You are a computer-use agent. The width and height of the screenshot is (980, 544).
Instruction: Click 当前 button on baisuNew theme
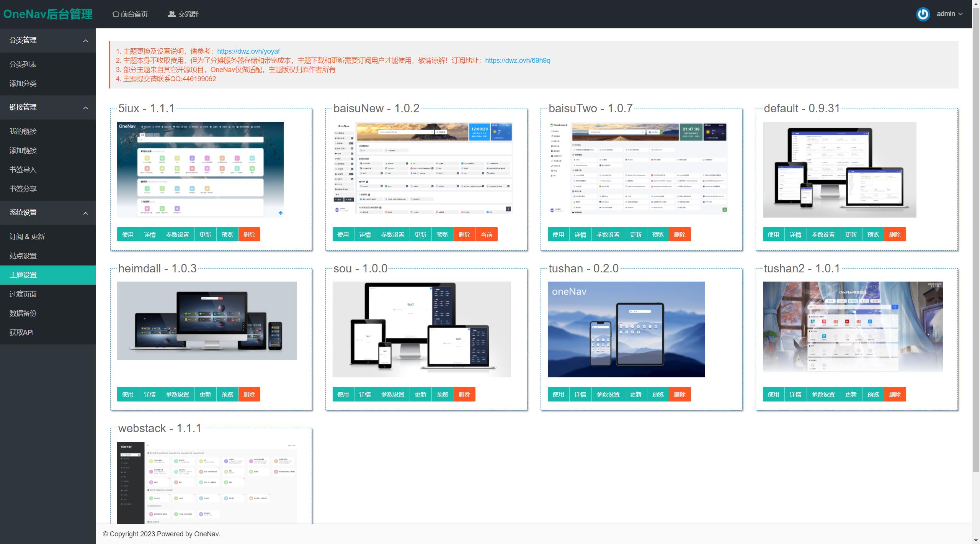tap(486, 234)
